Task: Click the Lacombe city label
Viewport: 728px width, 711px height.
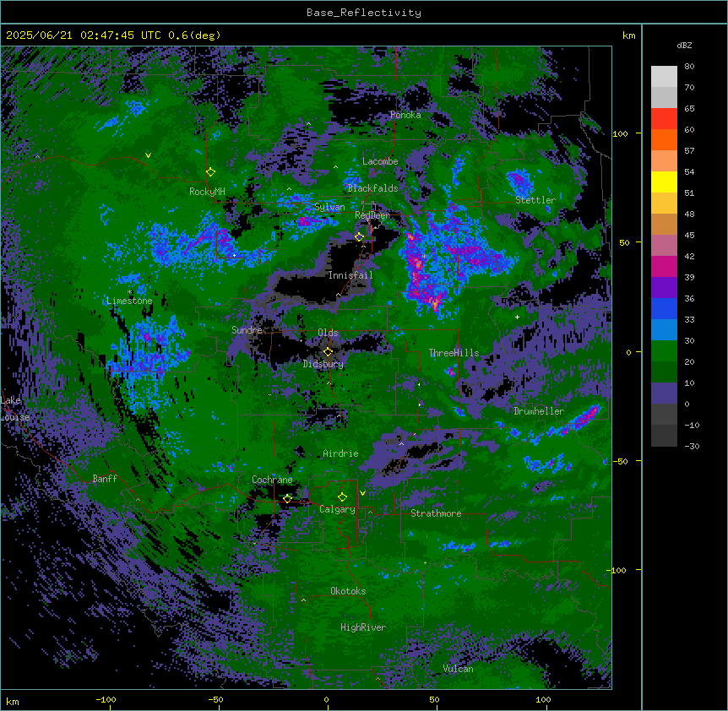Action: click(380, 161)
